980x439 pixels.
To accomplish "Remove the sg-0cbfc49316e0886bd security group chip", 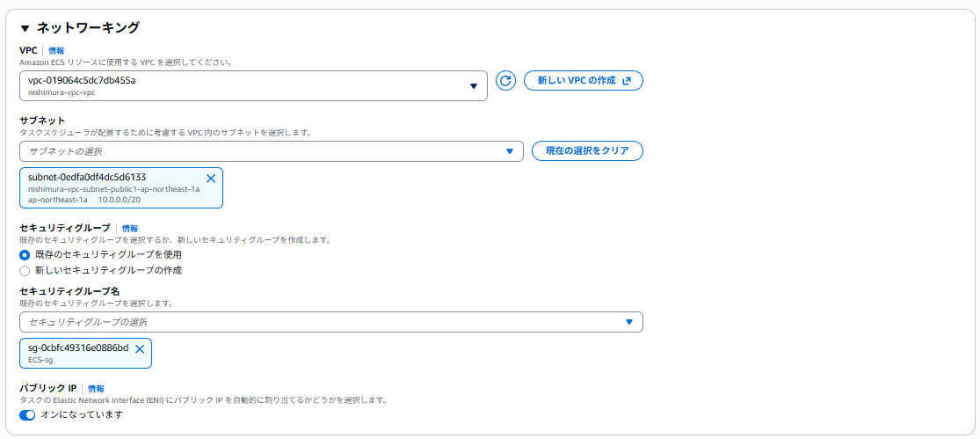I will coord(140,349).
